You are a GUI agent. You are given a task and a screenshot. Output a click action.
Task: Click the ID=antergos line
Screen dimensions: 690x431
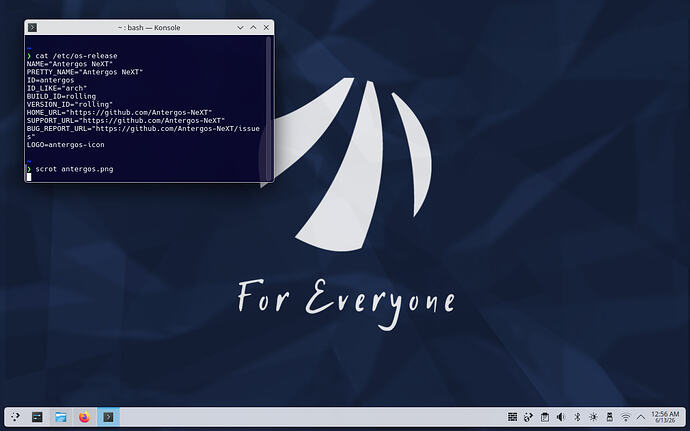click(x=50, y=80)
